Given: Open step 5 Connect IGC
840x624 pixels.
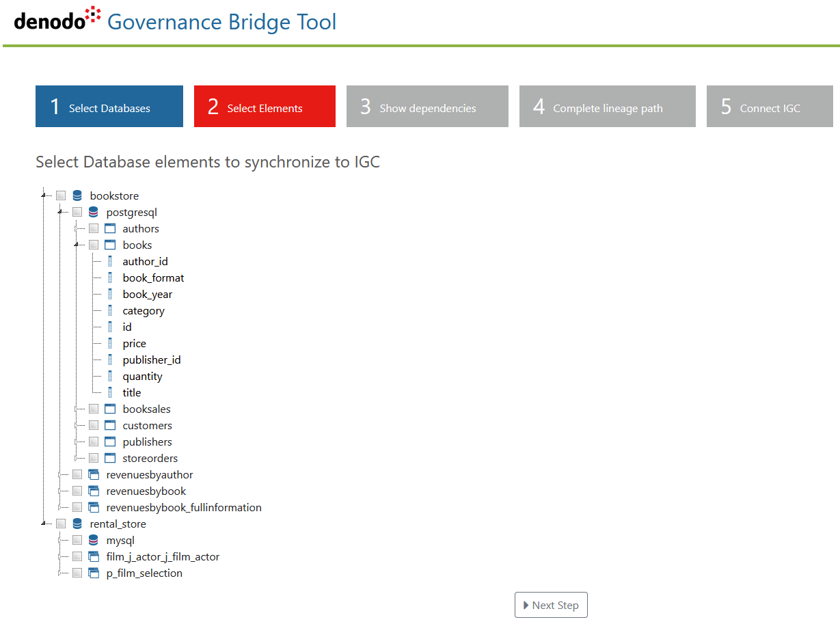Looking at the screenshot, I should 770,107.
